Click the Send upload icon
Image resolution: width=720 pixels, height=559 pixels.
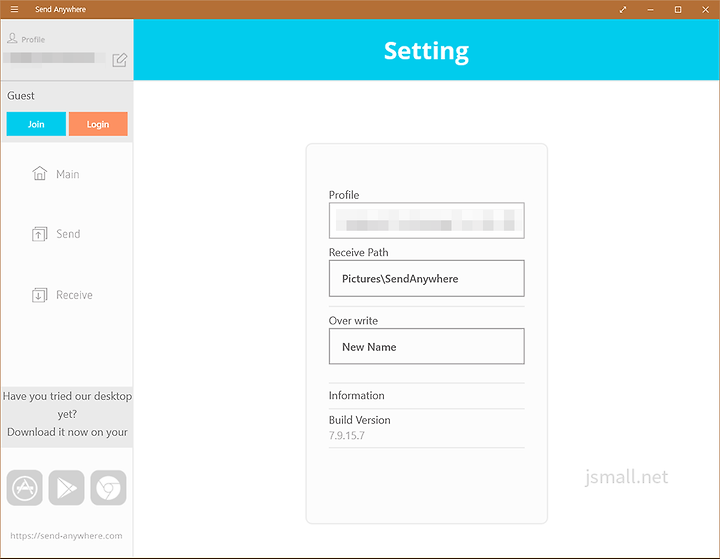[x=39, y=234]
